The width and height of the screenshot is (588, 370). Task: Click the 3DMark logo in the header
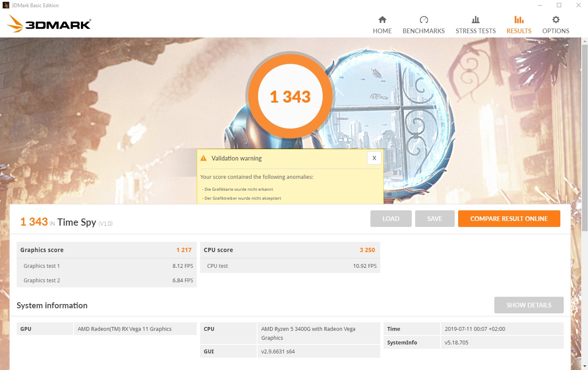pyautogui.click(x=49, y=24)
